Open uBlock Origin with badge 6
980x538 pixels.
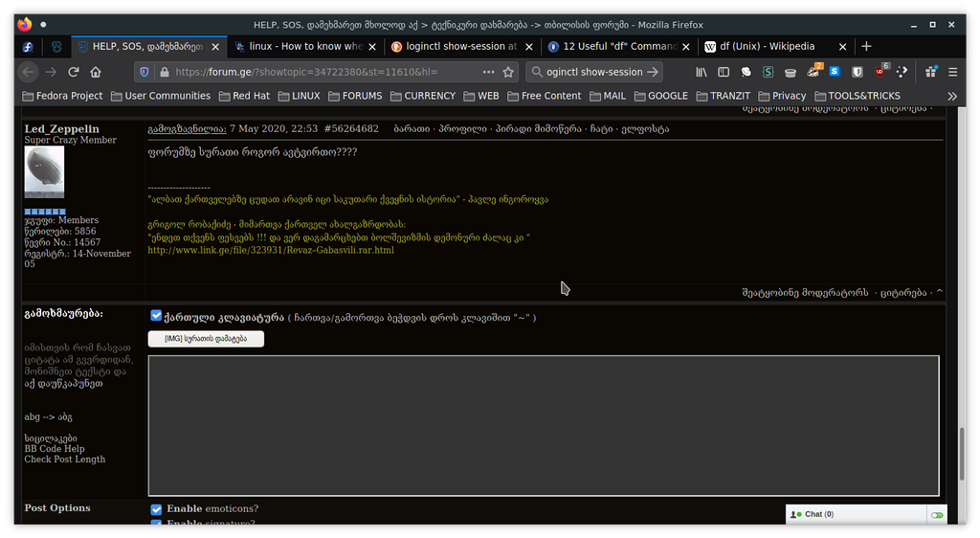pos(880,71)
